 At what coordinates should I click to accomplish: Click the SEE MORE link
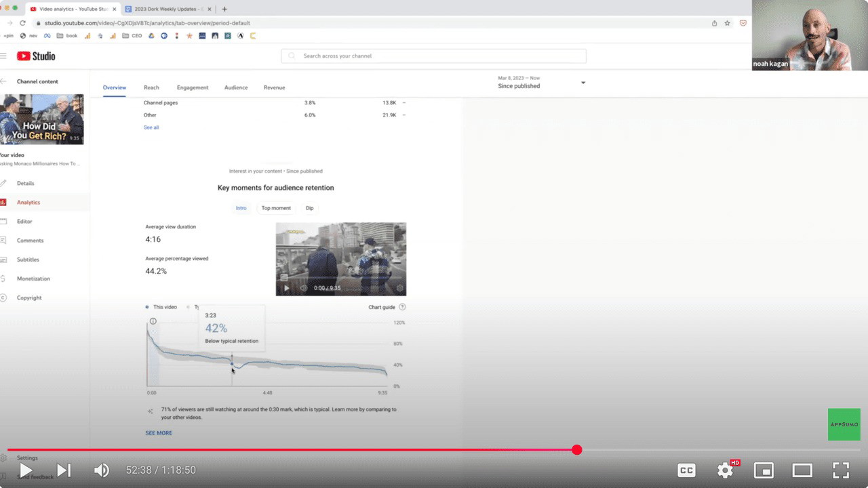[159, 433]
